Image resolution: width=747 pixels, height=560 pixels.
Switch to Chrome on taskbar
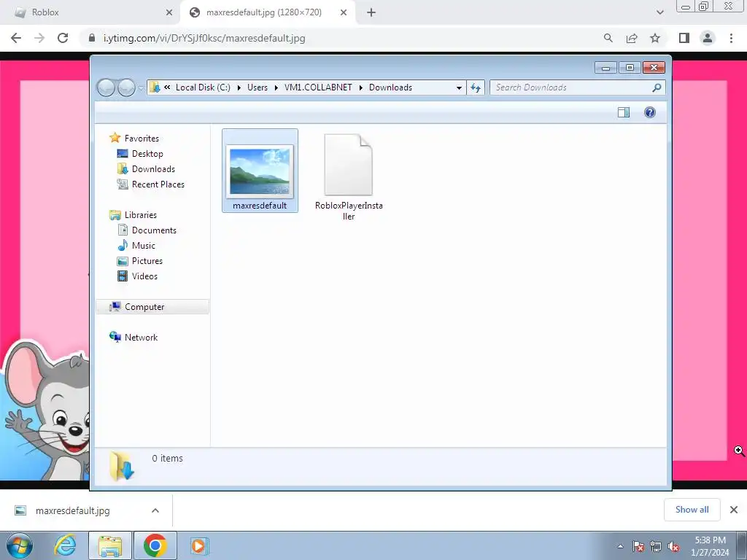(x=155, y=545)
